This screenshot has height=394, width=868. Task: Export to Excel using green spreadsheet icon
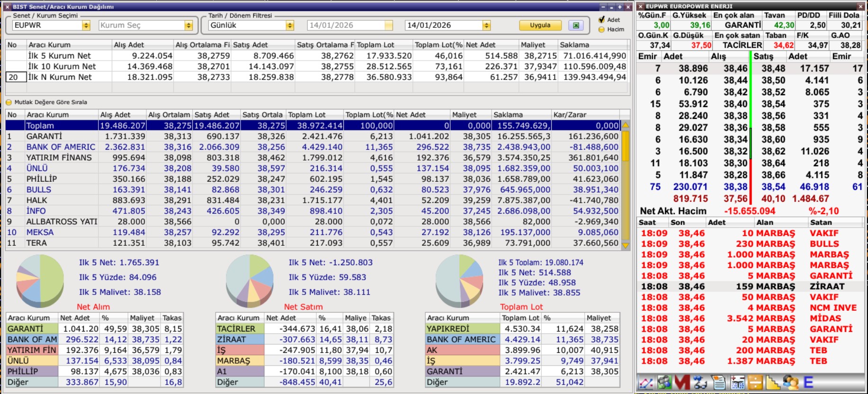pyautogui.click(x=576, y=26)
